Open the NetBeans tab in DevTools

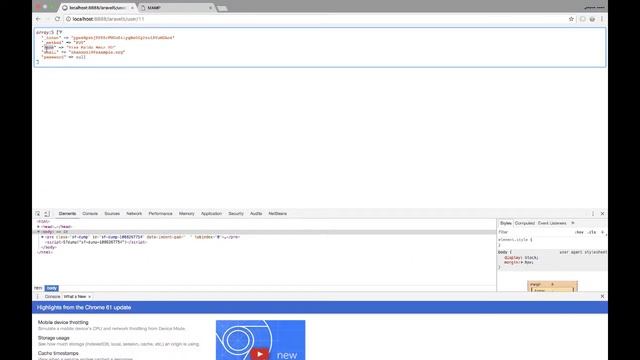[x=278, y=213]
